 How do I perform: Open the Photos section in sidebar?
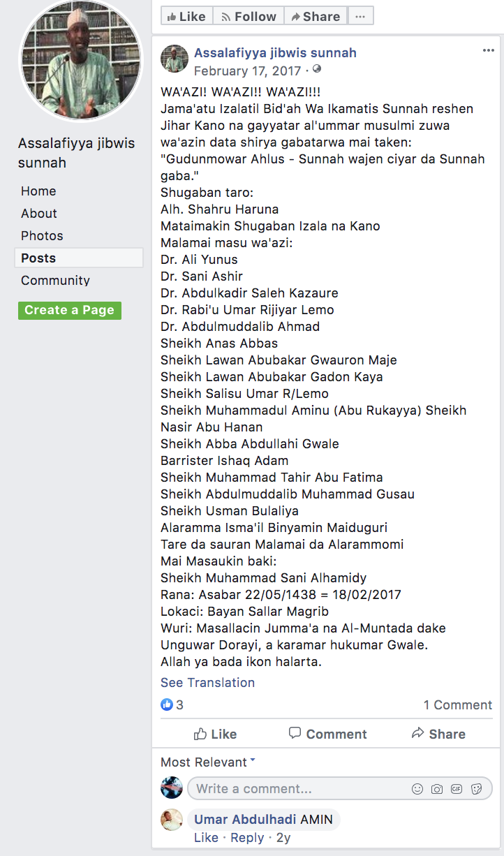(42, 235)
